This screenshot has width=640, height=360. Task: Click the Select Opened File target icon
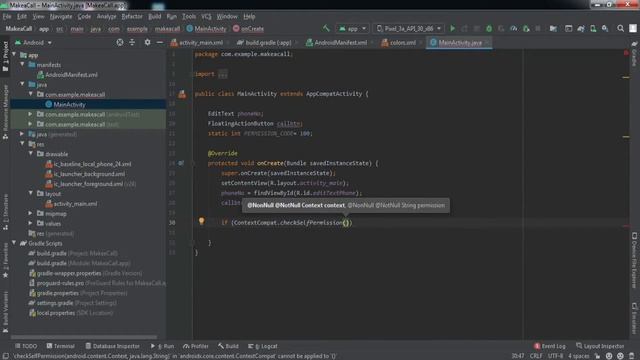click(120, 42)
